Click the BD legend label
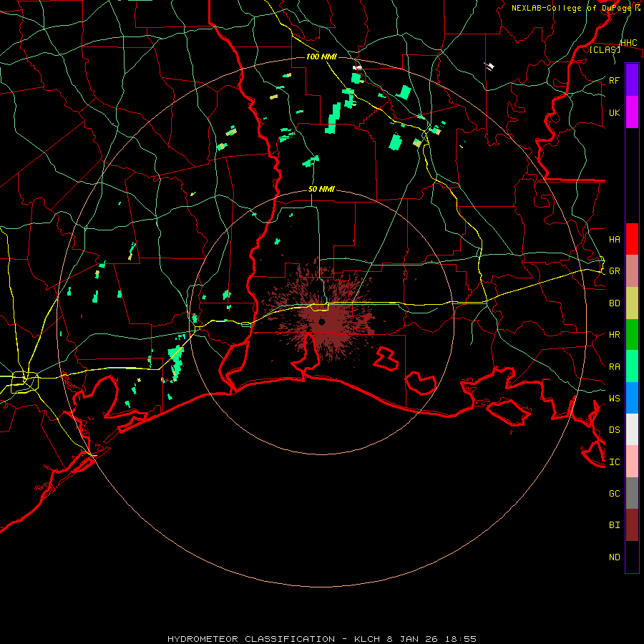This screenshot has width=644, height=644. tap(614, 303)
